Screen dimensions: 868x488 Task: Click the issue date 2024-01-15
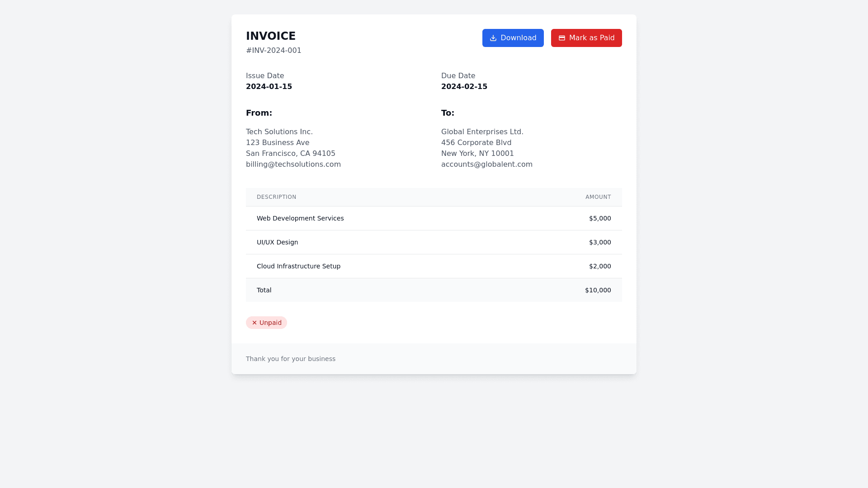pyautogui.click(x=269, y=87)
